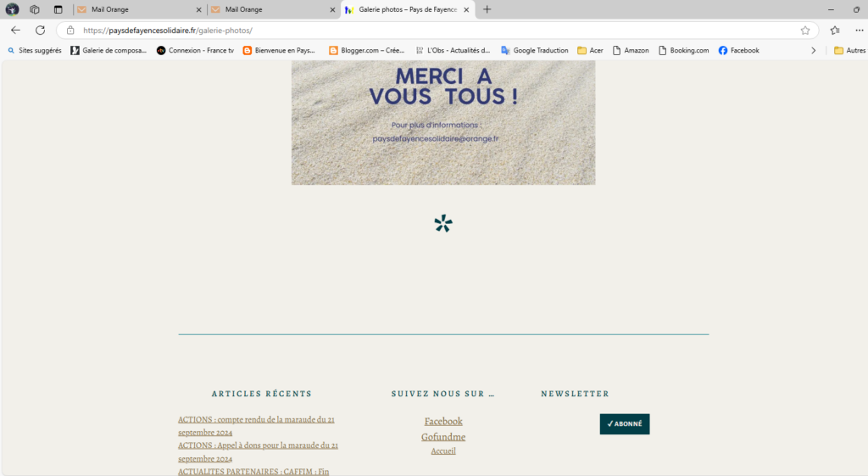
Task: Open the Facebook bookmark
Action: pyautogui.click(x=738, y=50)
